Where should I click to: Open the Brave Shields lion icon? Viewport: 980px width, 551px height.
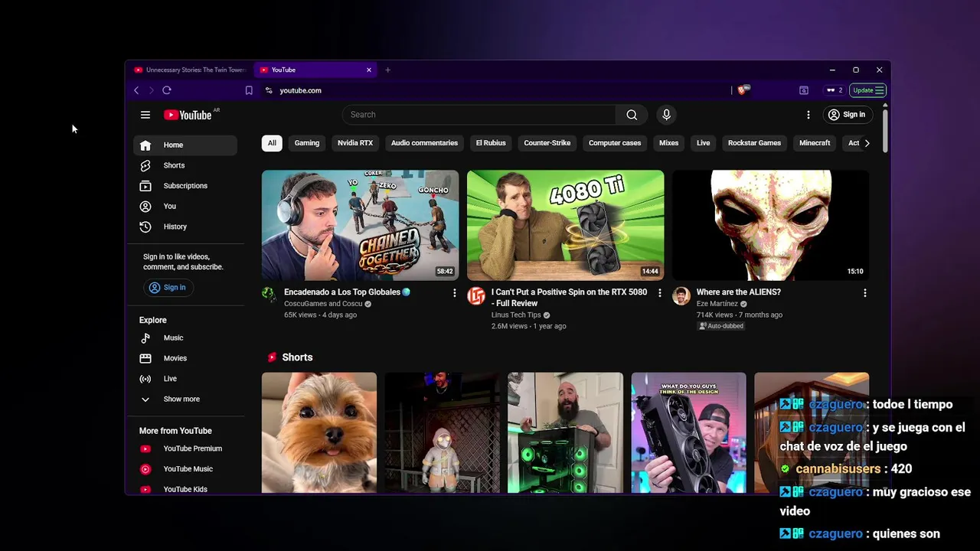[743, 90]
